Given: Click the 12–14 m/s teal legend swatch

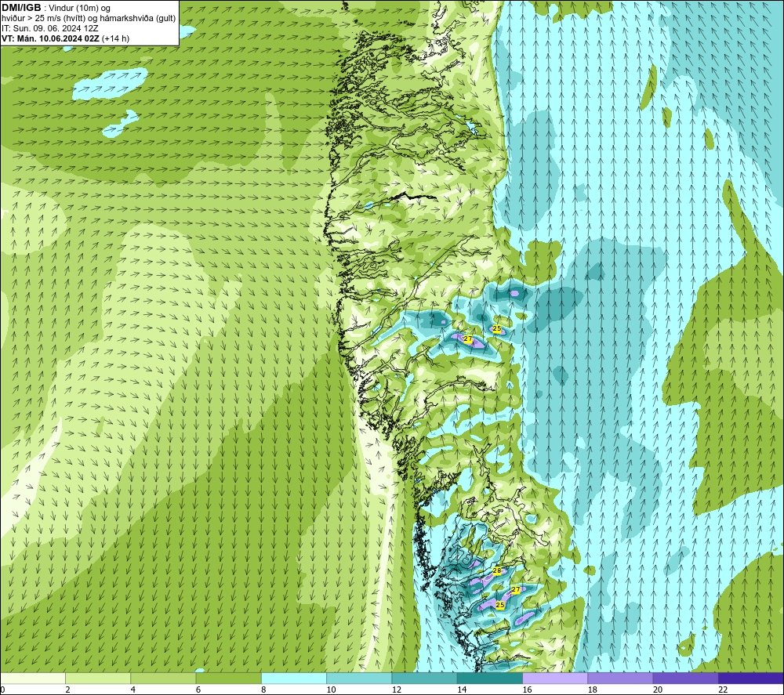Looking at the screenshot, I should 424,678.
